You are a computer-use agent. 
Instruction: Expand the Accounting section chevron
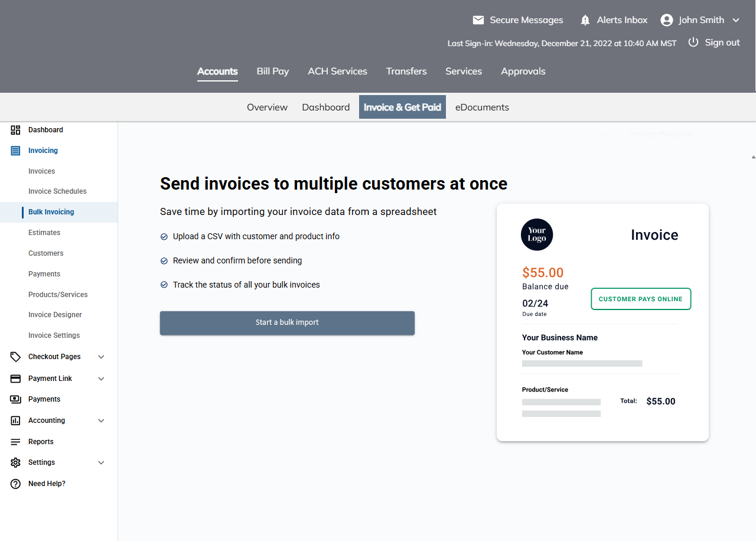tap(101, 421)
